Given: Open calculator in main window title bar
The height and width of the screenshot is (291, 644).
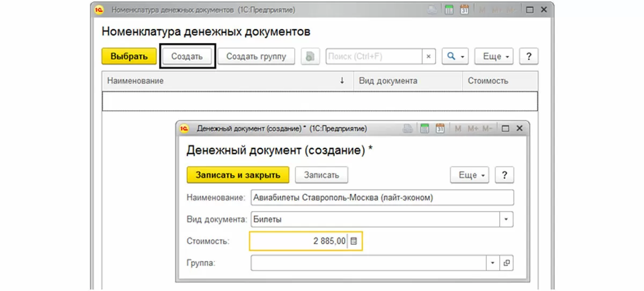Looking at the screenshot, I should coord(449,10).
